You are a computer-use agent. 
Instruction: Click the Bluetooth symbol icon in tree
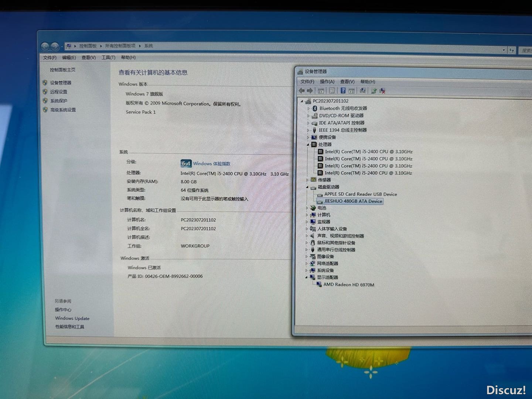[x=315, y=108]
